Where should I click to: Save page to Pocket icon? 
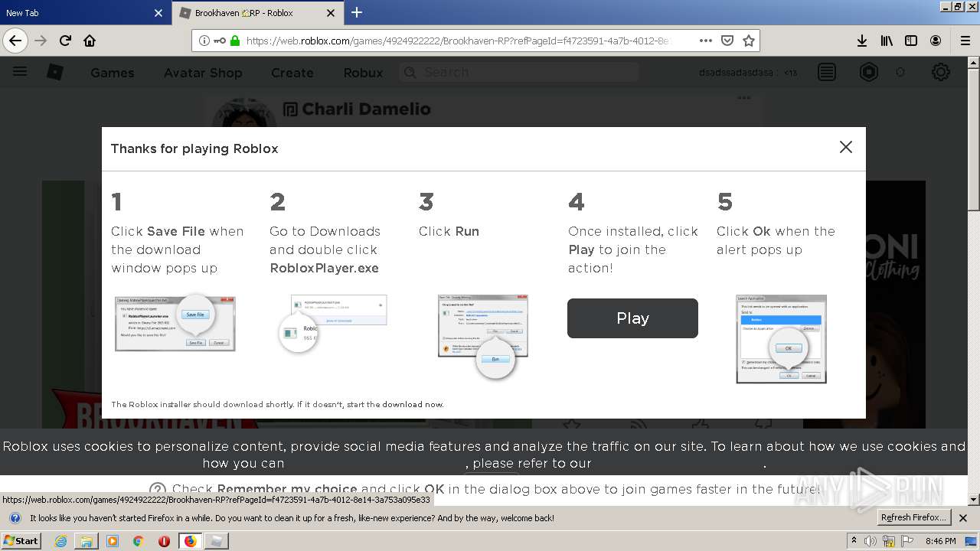(x=727, y=41)
